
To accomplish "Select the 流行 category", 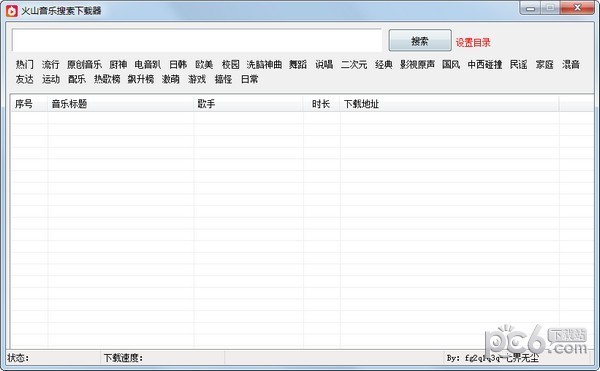I will [x=51, y=64].
